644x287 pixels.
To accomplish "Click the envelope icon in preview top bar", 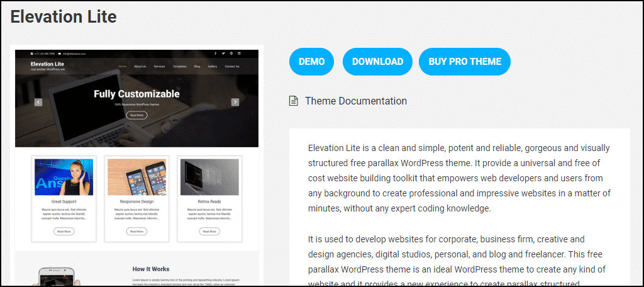I will click(60, 53).
